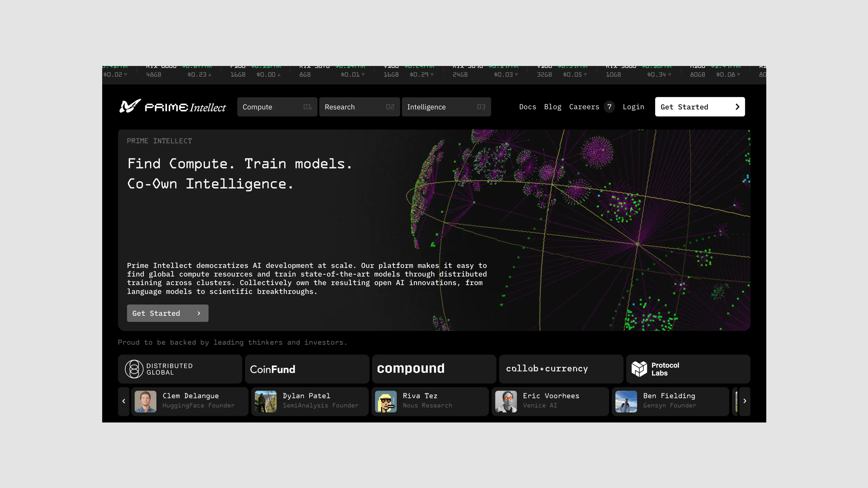Click the Distributed Global circular logo
Image resolution: width=868 pixels, height=488 pixels.
tap(134, 369)
